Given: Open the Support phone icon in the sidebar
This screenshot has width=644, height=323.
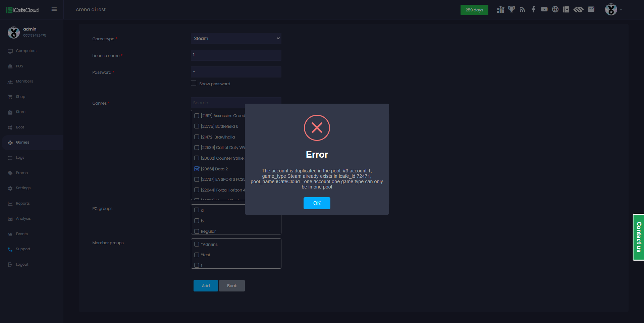Looking at the screenshot, I should tap(10, 249).
